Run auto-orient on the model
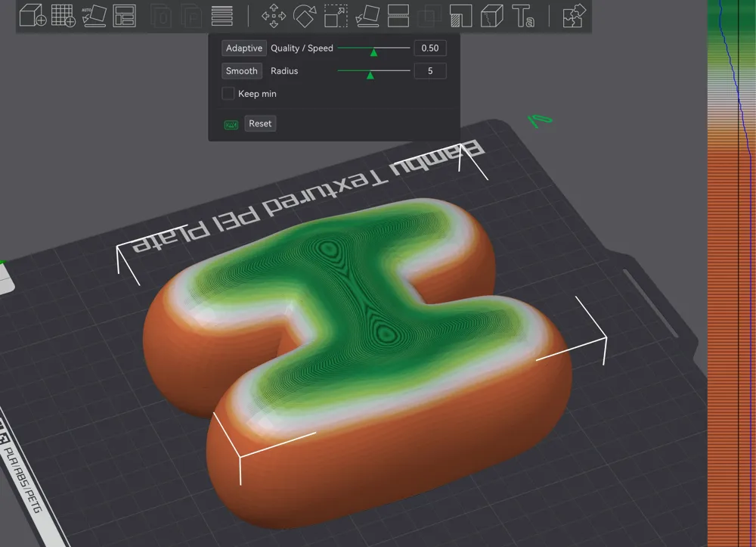The image size is (756, 547). [92, 16]
